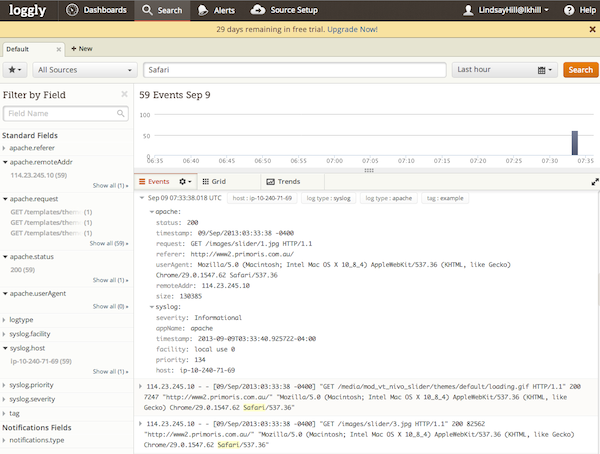
Task: Open the calendar time range picker
Action: 544,70
